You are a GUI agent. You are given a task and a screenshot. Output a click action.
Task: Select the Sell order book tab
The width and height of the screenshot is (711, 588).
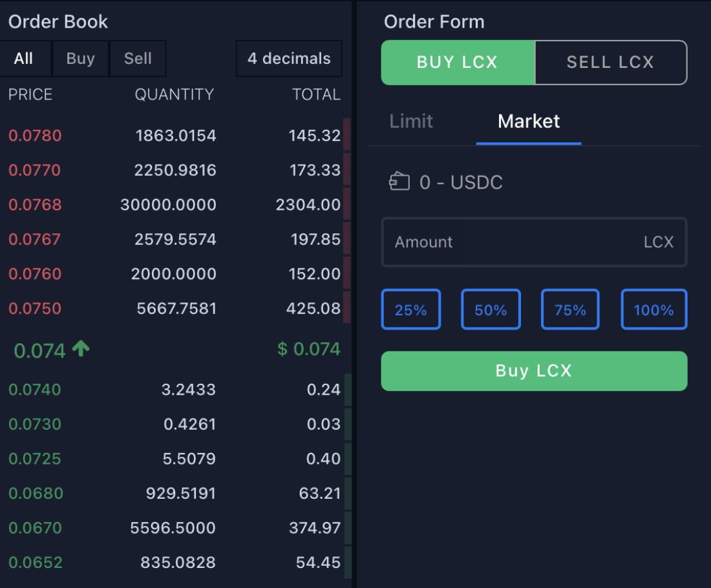pyautogui.click(x=138, y=59)
